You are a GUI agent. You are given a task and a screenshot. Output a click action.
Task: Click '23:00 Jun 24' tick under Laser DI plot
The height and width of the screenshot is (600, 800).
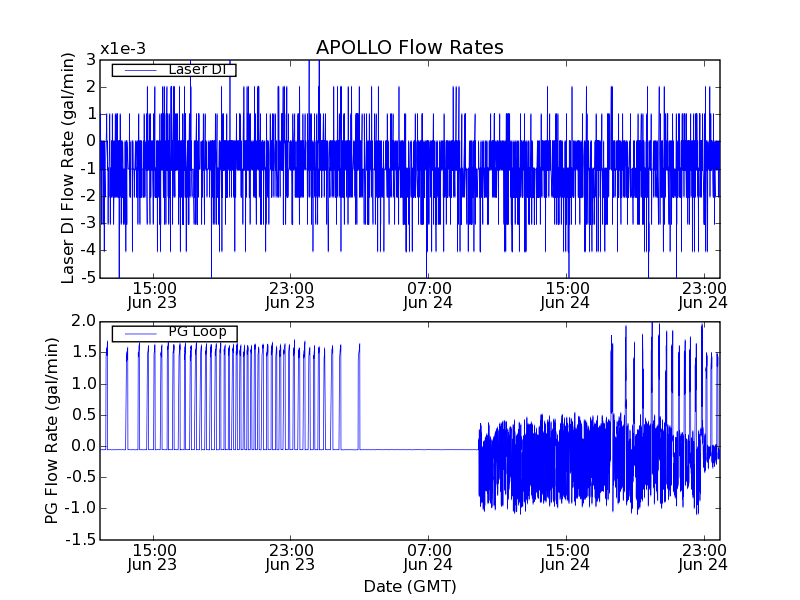[703, 296]
